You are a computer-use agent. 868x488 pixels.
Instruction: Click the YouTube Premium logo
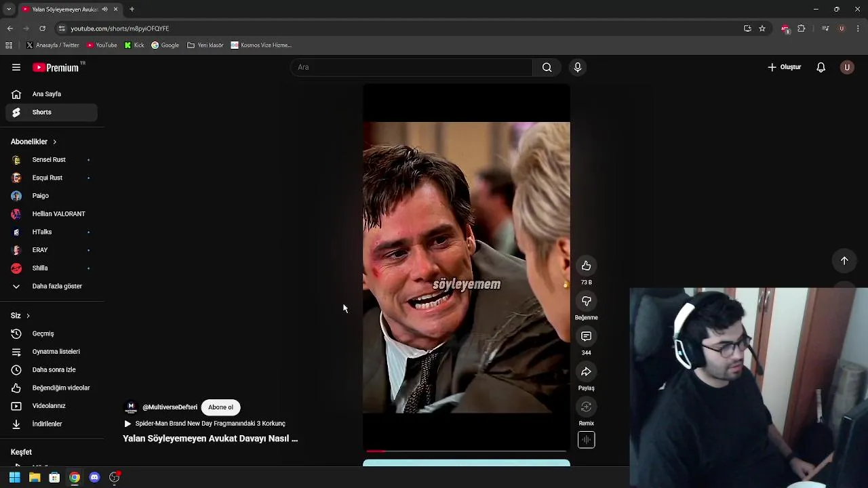[57, 67]
